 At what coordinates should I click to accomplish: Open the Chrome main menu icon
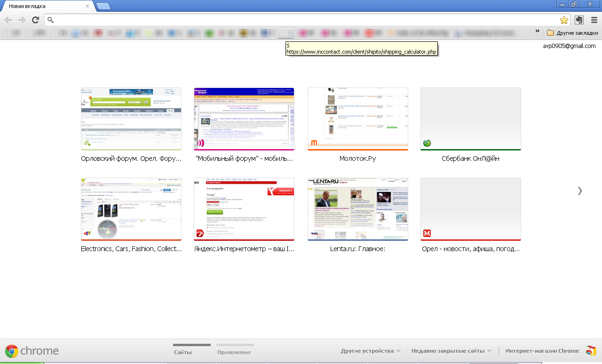(594, 20)
